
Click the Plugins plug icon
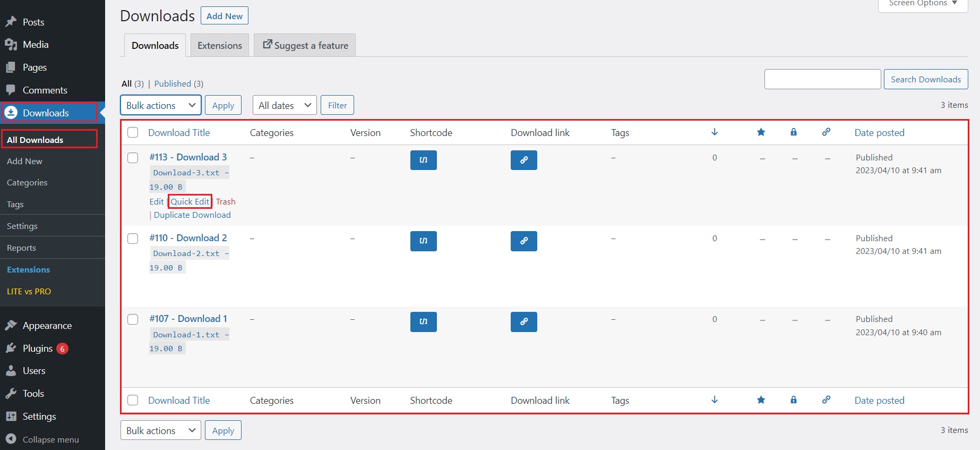[x=11, y=348]
